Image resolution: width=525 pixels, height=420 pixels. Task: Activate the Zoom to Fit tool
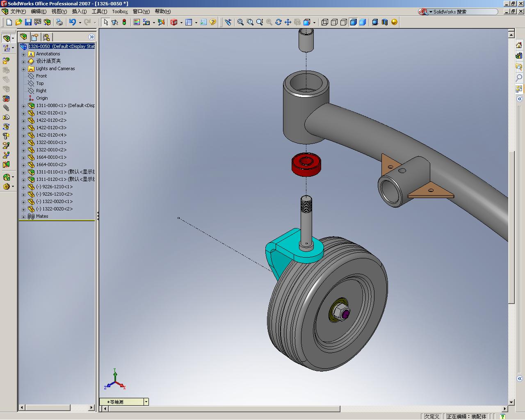pos(241,22)
